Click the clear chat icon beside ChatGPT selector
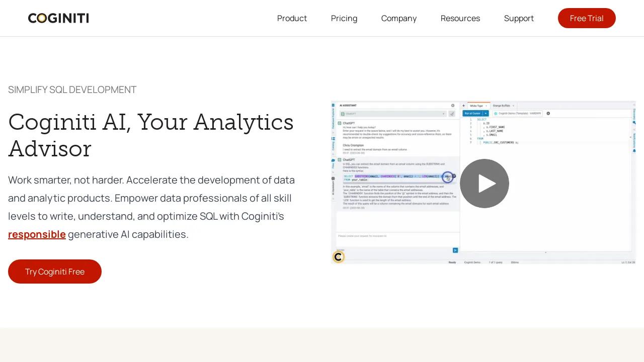The image size is (644, 362). (x=452, y=114)
